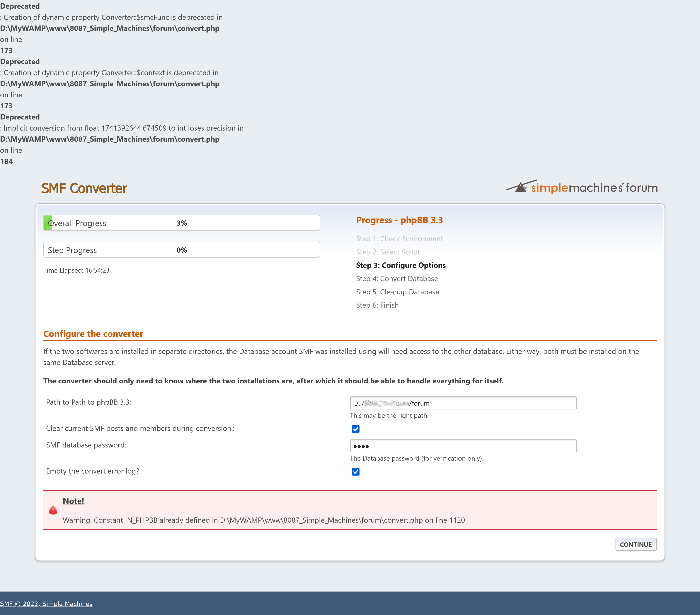The width and height of the screenshot is (700, 615).
Task: Toggle 'Clear current SMF posts and members' checkbox
Action: point(355,429)
